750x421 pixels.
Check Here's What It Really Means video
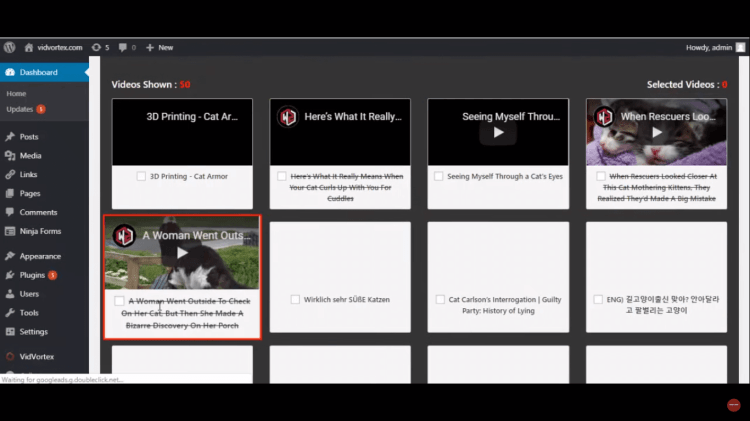282,177
